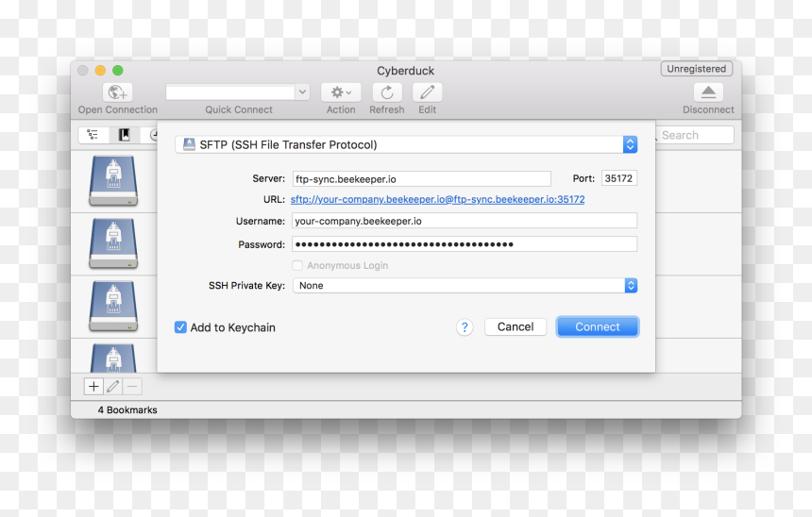Switch to the outline browser view icon
The image size is (812, 517).
pyautogui.click(x=93, y=135)
